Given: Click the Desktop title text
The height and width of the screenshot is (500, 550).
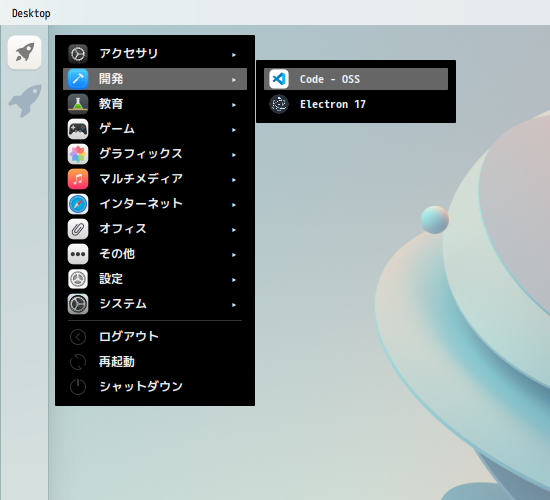Looking at the screenshot, I should (x=31, y=13).
